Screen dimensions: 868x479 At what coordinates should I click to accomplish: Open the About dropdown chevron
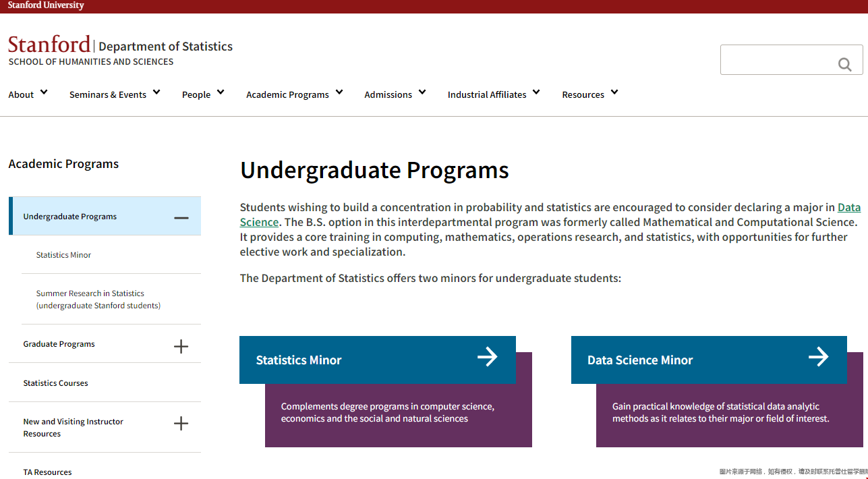tap(44, 92)
